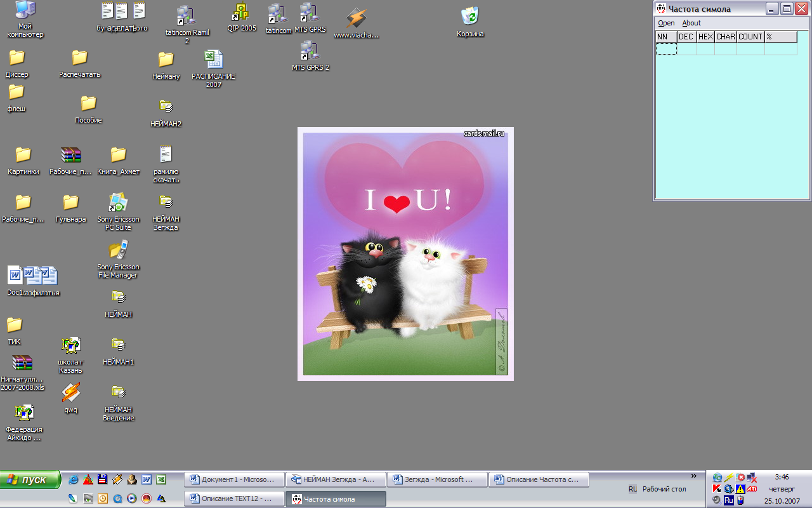The width and height of the screenshot is (812, 508).
Task: Click the 3:46 system clock
Action: point(782,477)
